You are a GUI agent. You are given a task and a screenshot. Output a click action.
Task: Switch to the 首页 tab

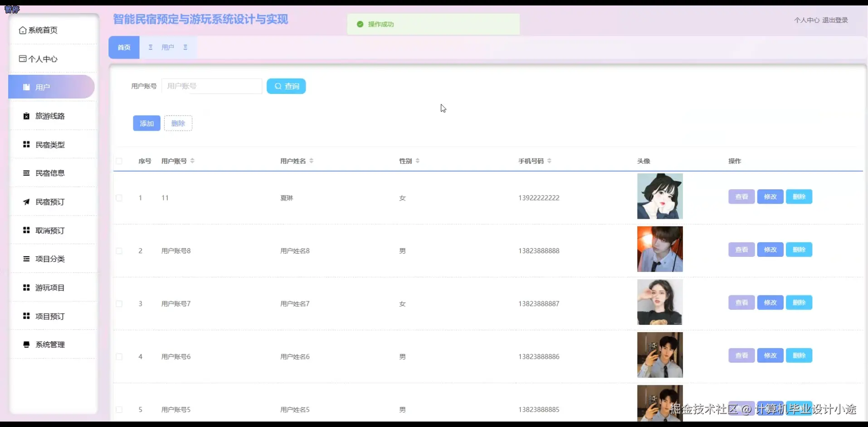tap(123, 47)
